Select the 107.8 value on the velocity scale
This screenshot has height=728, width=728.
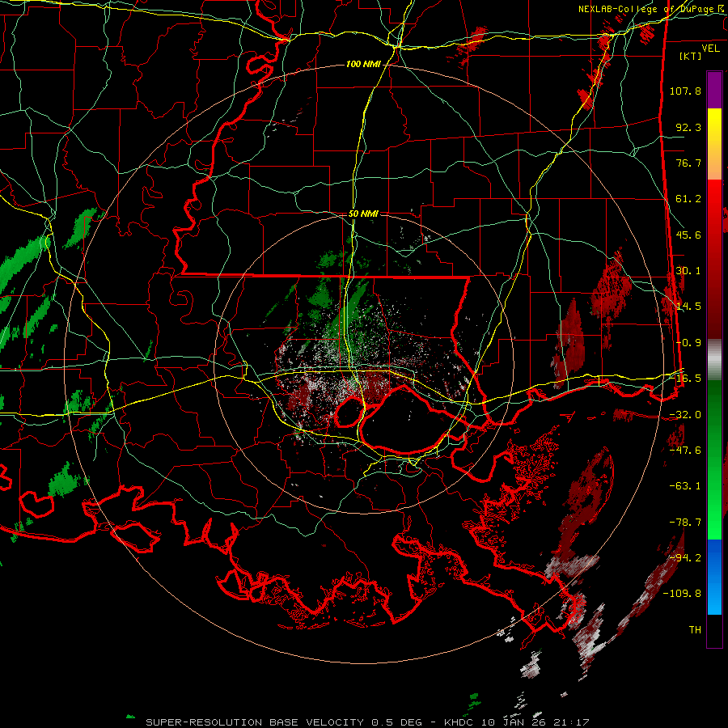[685, 91]
